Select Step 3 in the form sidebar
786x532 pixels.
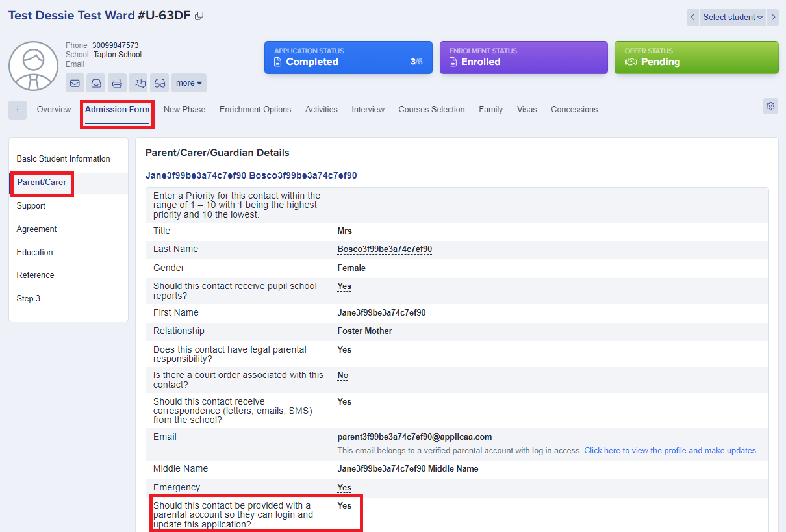tap(29, 298)
